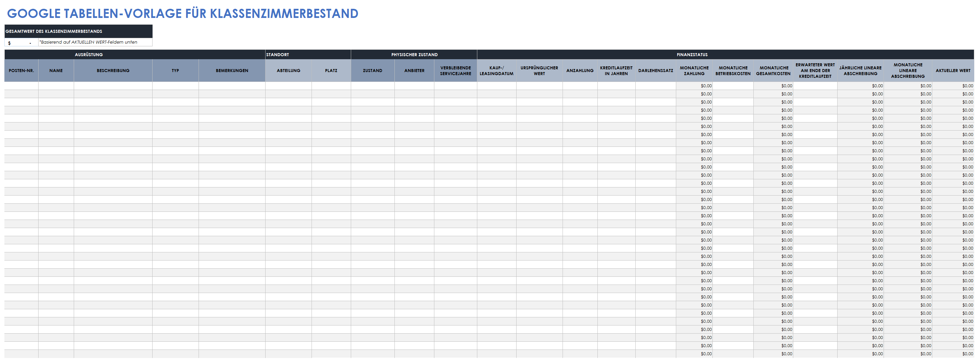
Task: Select the URSPRÜNGLICHER WERT column header
Action: coord(540,70)
